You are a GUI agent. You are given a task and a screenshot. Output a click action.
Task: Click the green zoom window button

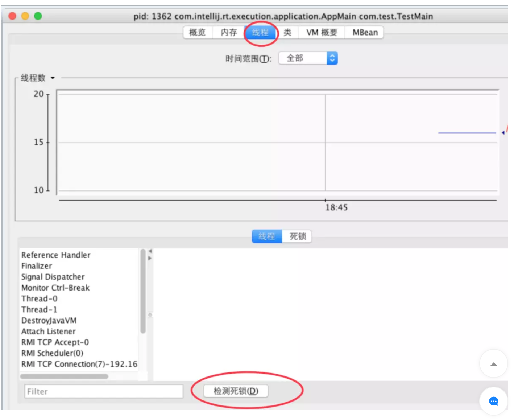(38, 16)
